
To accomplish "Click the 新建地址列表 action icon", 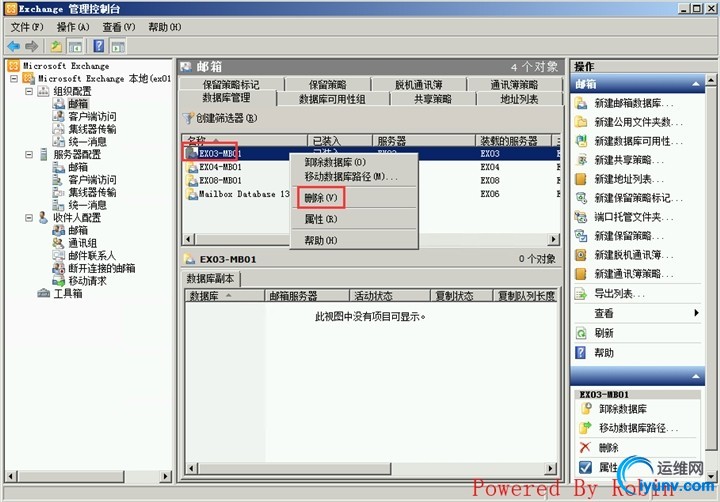I will 581,179.
